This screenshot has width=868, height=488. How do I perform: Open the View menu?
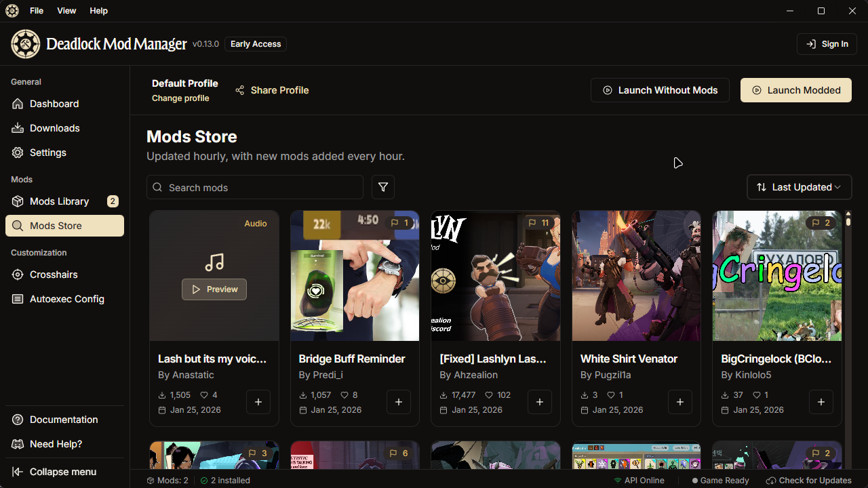click(x=66, y=10)
